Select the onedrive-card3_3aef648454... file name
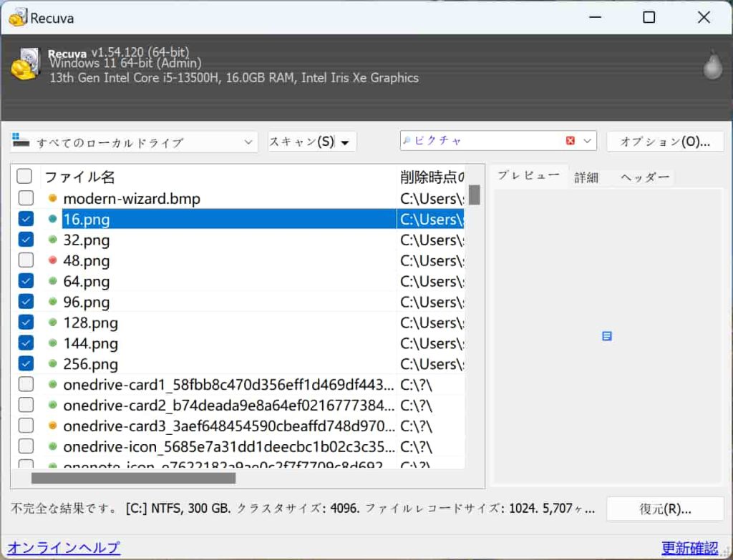This screenshot has height=560, width=733. pos(228,426)
